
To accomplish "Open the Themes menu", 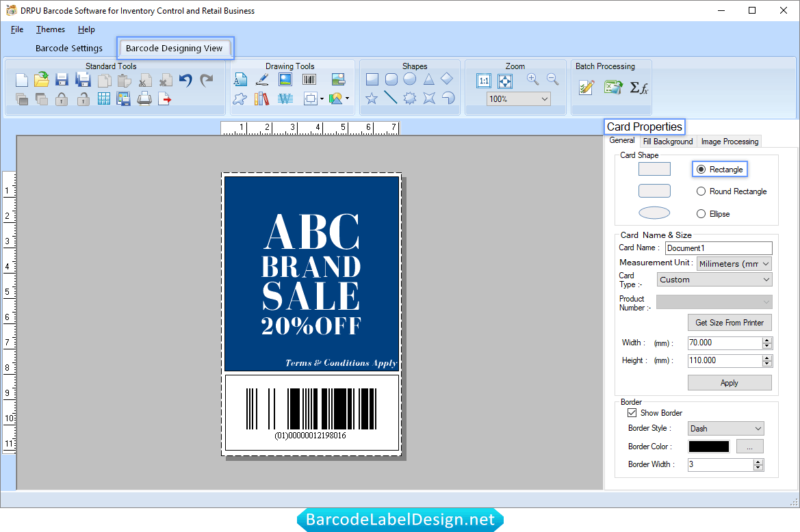I will (x=51, y=29).
